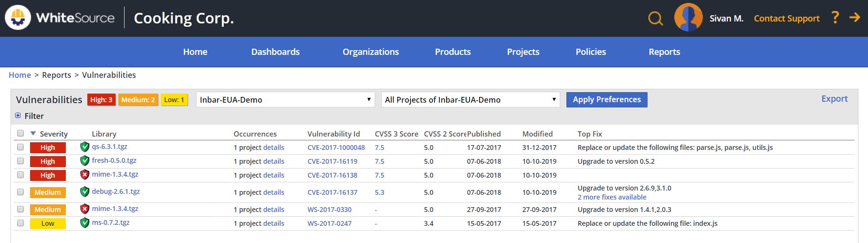Click green shield icon beside qs-6.3.1.tgz
This screenshot has height=243, width=868.
[x=84, y=147]
